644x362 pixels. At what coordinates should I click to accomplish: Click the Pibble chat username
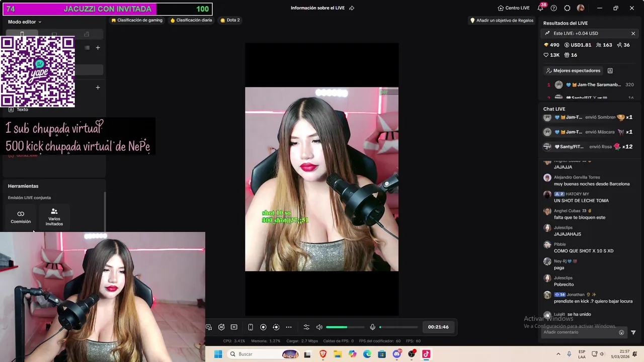[560, 244]
